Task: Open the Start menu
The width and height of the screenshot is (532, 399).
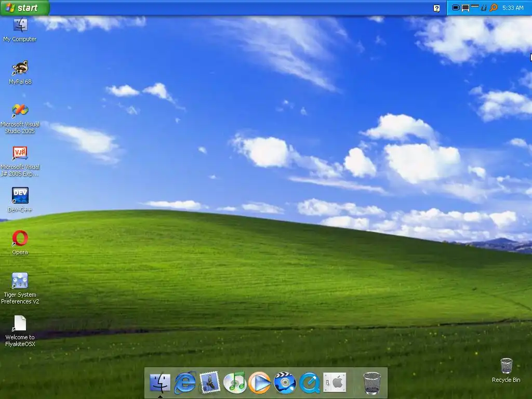Action: pos(25,8)
